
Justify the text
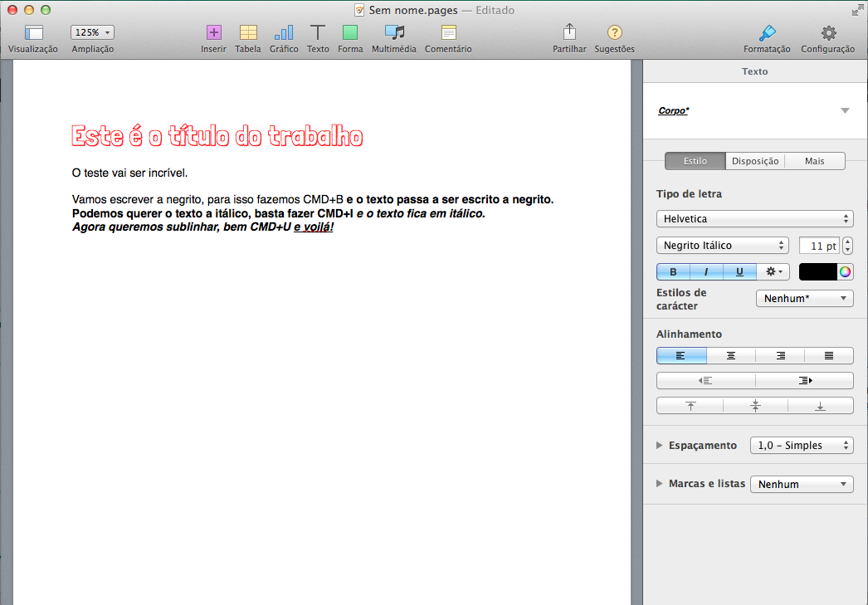829,355
